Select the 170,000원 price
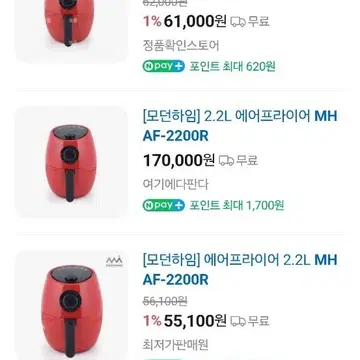Screen dimensions: 360x360 (x=179, y=160)
